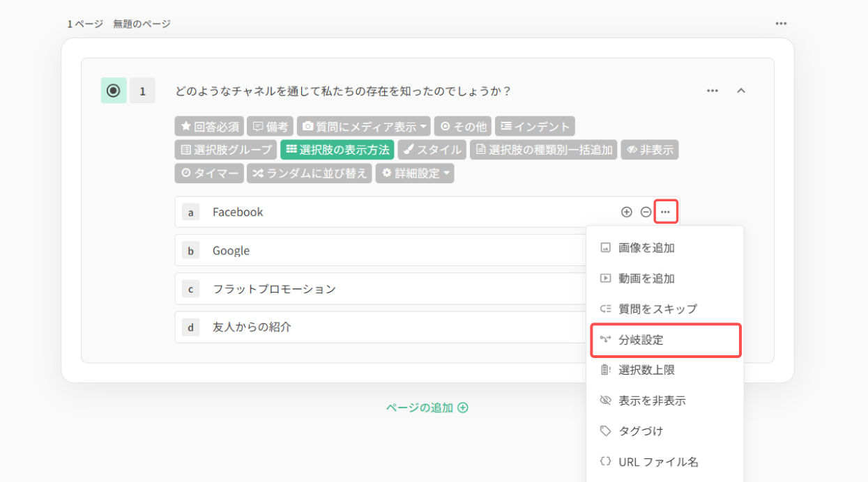Image resolution: width=868 pixels, height=482 pixels.
Task: Toggle the その他 option
Action: click(463, 127)
